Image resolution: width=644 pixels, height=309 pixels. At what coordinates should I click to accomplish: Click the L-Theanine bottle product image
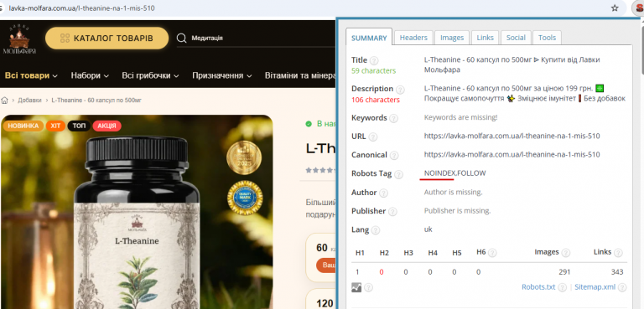point(137,212)
